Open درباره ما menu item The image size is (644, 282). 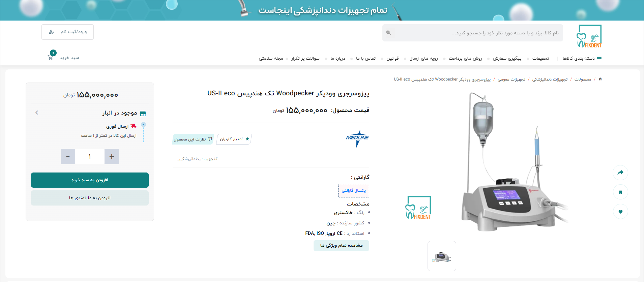pyautogui.click(x=338, y=58)
